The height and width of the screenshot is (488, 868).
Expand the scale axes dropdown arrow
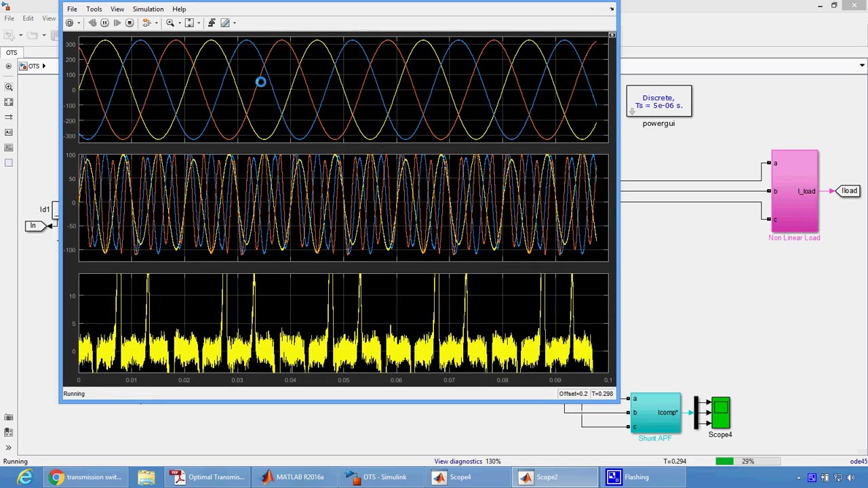tap(199, 23)
